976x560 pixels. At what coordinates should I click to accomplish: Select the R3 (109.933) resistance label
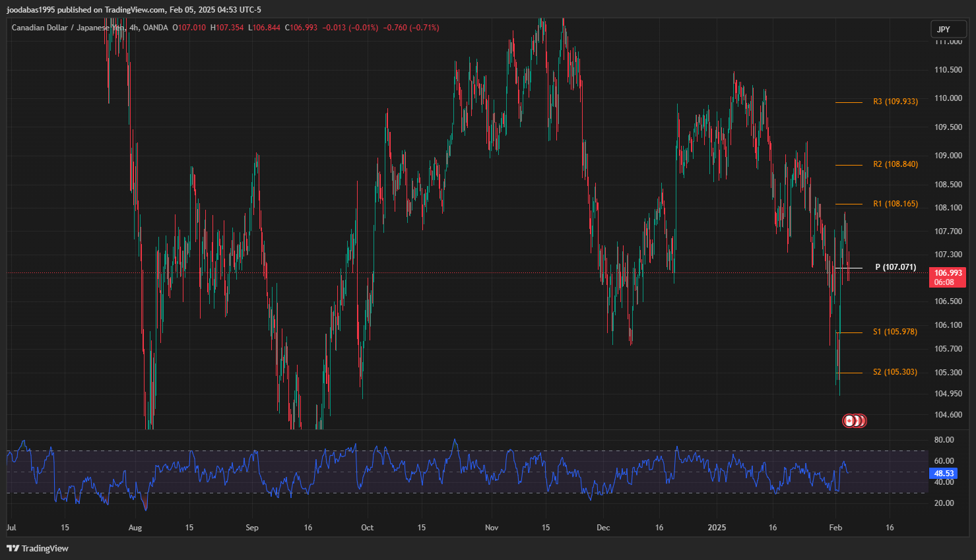(x=895, y=102)
